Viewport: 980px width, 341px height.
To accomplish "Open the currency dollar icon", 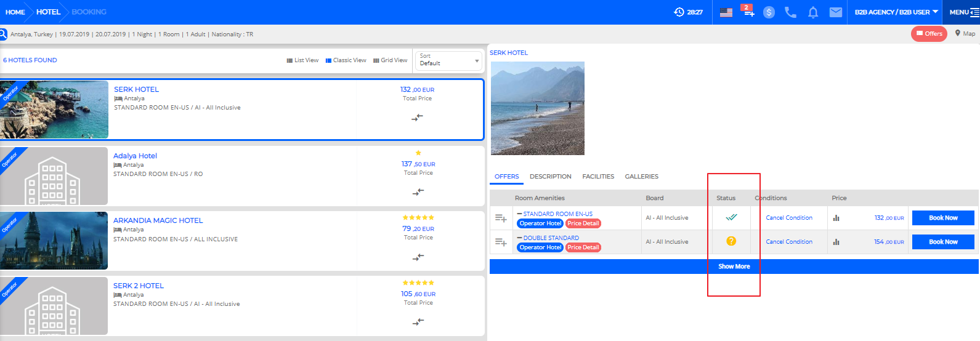I will coord(769,12).
